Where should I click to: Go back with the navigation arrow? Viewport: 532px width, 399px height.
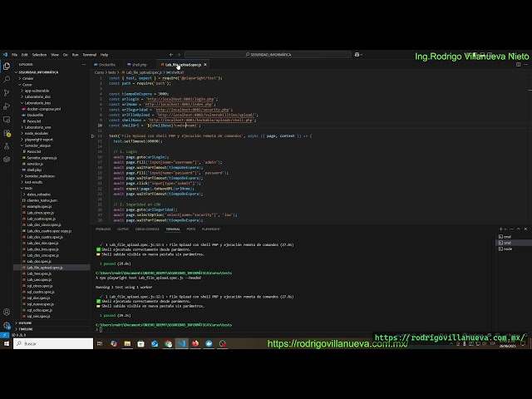tap(171, 55)
